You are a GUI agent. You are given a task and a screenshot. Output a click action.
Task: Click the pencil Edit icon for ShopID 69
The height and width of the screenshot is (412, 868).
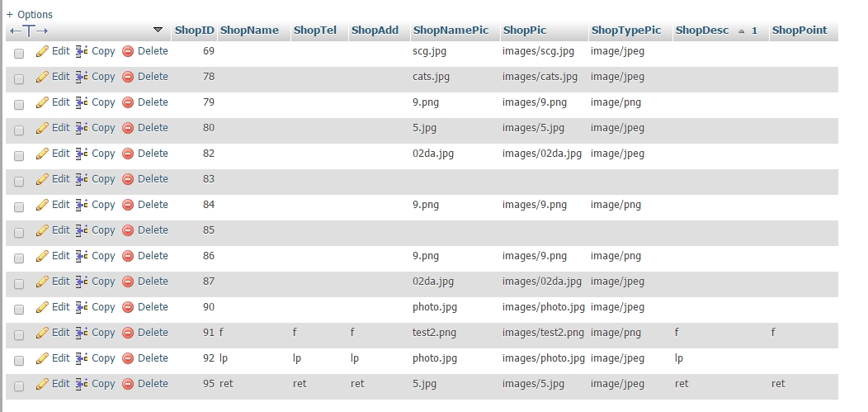pos(42,51)
